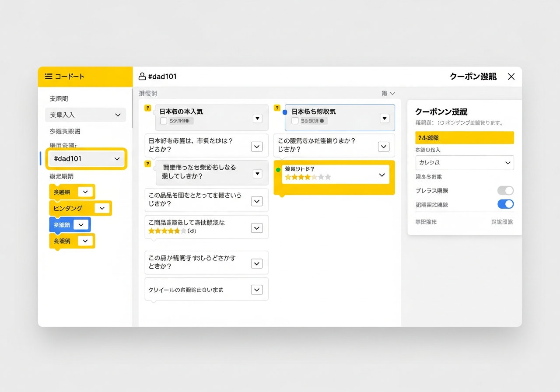Select the sidebar item below the 支患入入 dropdown

[65, 131]
